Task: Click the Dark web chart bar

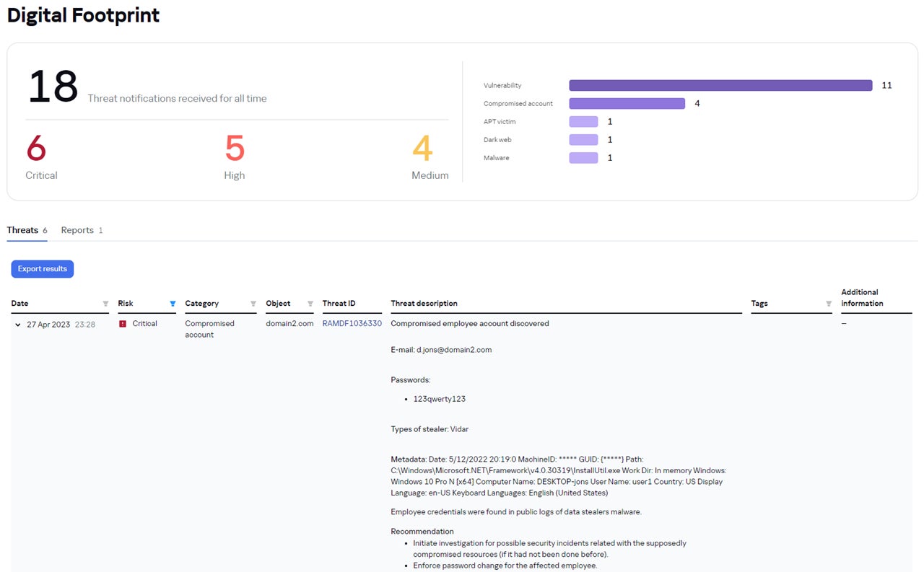Action: click(x=583, y=140)
